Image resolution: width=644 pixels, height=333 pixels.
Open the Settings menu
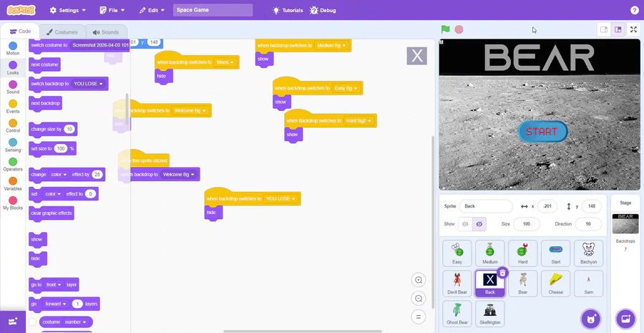click(68, 10)
